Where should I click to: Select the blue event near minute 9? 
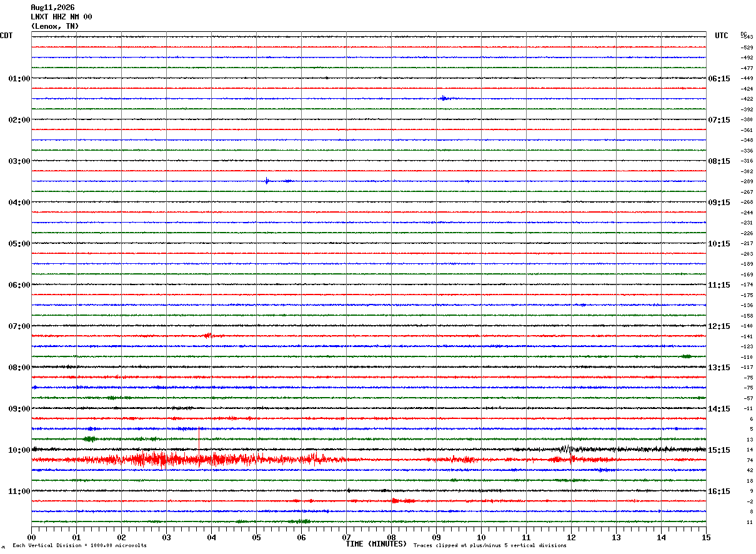[445, 98]
